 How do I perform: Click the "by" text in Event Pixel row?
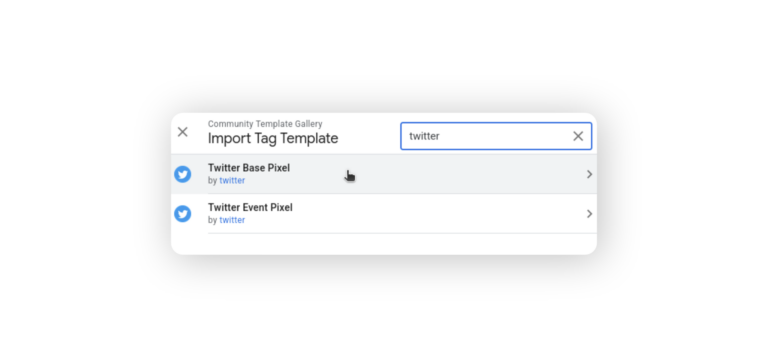click(213, 220)
